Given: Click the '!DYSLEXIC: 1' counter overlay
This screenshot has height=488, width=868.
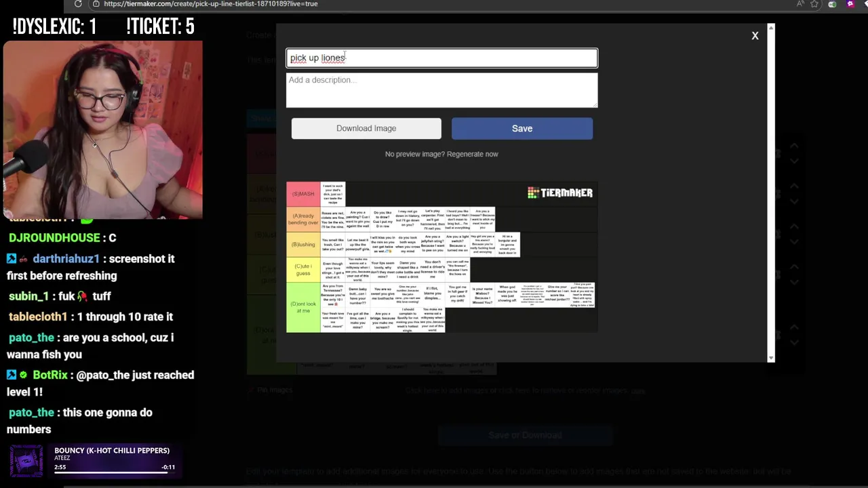Looking at the screenshot, I should click(54, 26).
